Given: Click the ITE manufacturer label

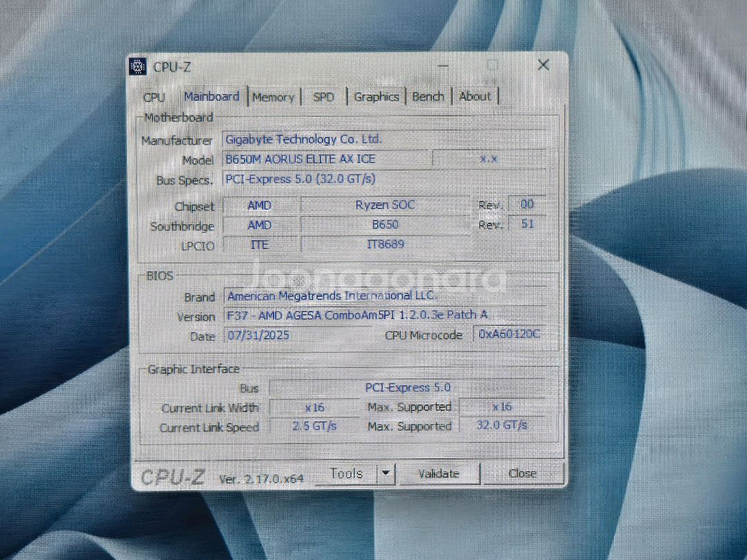Looking at the screenshot, I should tap(258, 244).
